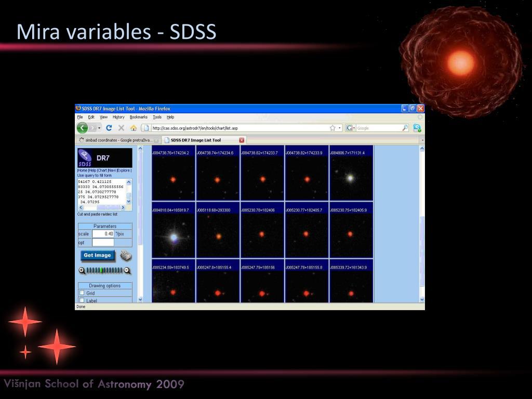The width and height of the screenshot is (532, 399).
Task: Reload the page with the Refresh icon
Action: coord(109,128)
